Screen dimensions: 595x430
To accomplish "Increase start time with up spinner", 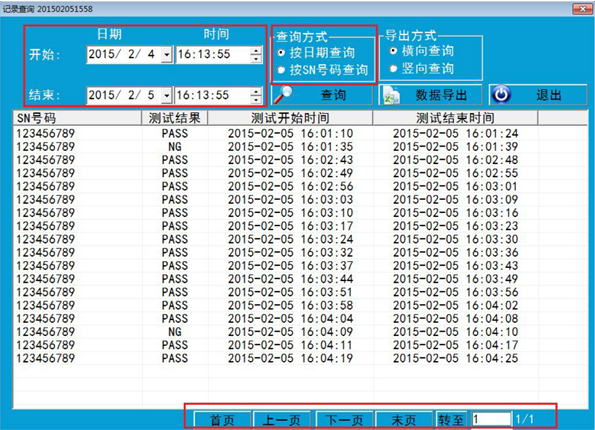I will (x=257, y=50).
